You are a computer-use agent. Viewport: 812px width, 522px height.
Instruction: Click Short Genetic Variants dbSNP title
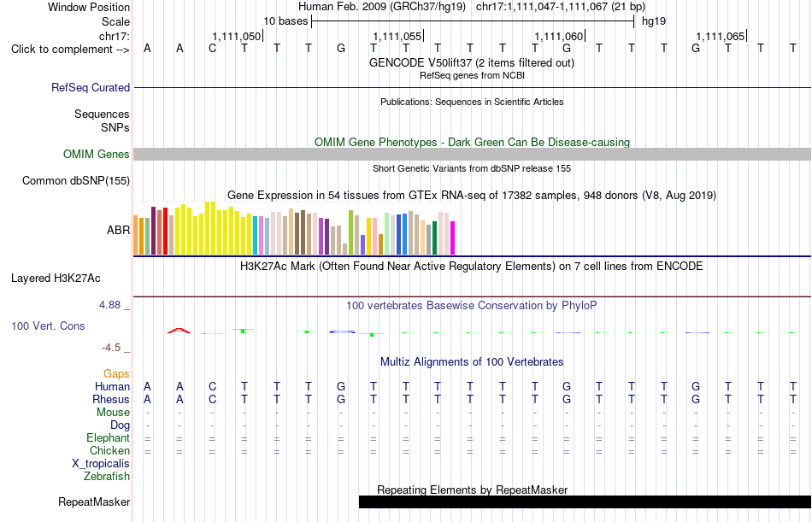(x=472, y=168)
